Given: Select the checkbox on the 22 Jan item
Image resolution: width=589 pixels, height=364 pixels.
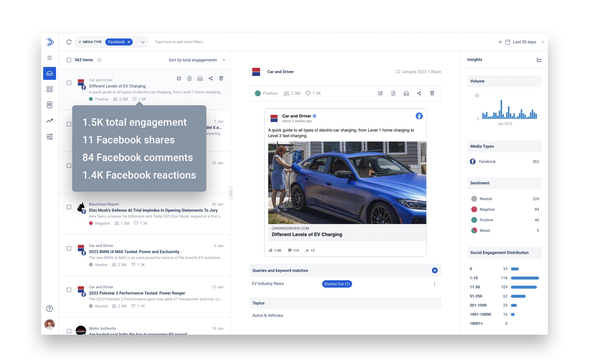Looking at the screenshot, I should tap(69, 166).
